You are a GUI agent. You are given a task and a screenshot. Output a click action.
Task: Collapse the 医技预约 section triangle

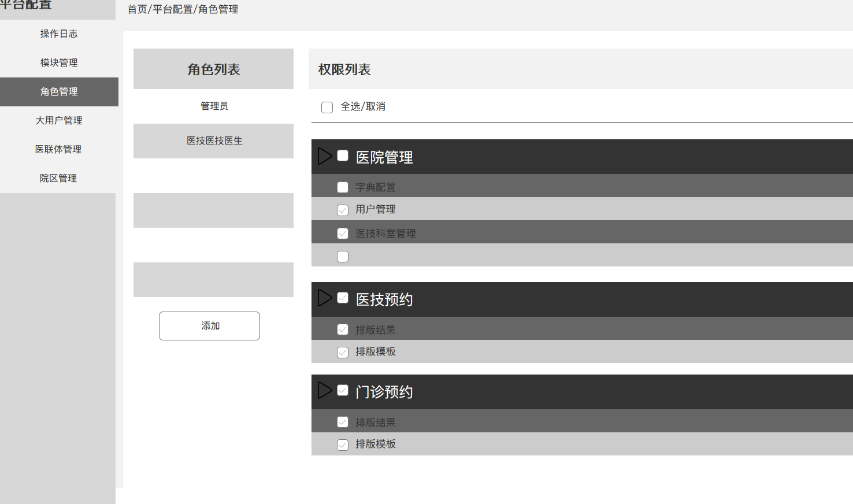325,298
